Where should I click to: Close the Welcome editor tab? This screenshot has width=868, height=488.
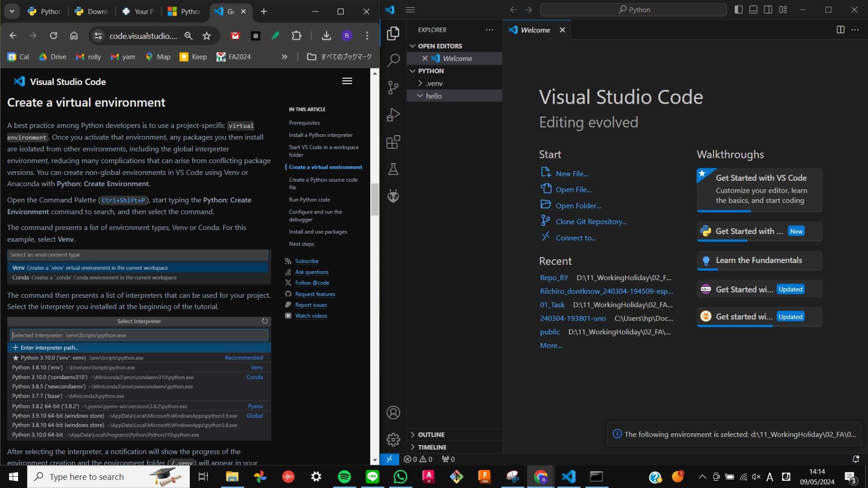point(562,29)
